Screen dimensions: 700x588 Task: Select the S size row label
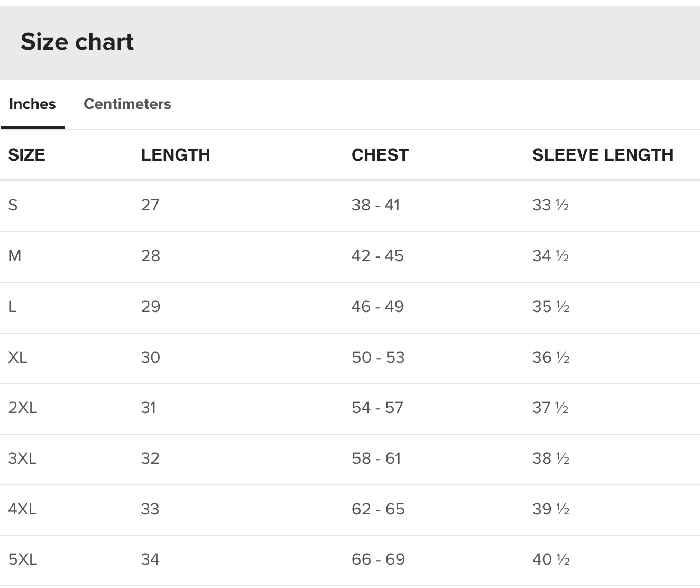click(x=13, y=205)
